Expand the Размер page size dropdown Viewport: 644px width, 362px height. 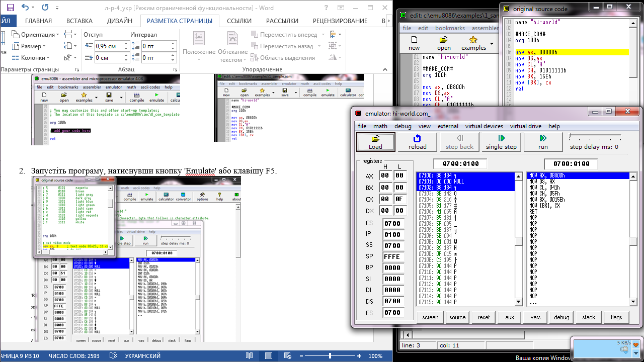click(29, 46)
